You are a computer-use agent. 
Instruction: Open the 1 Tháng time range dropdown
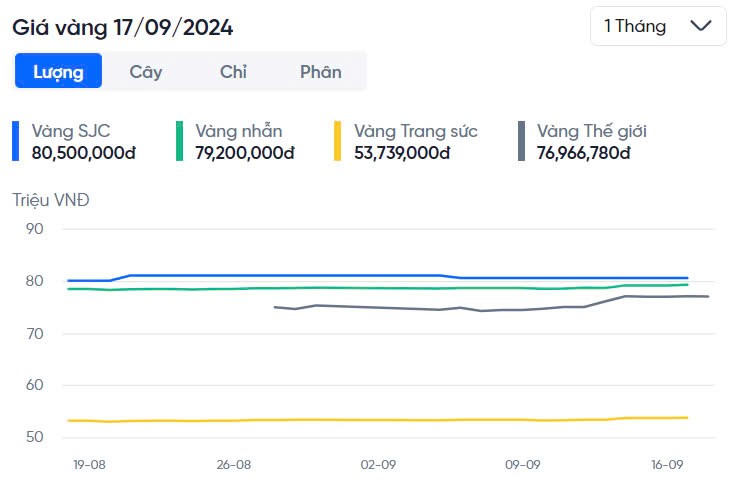coord(657,27)
